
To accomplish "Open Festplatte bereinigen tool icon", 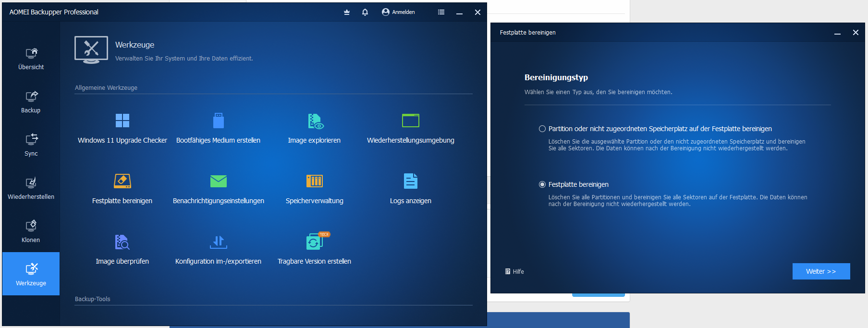I will (x=122, y=181).
